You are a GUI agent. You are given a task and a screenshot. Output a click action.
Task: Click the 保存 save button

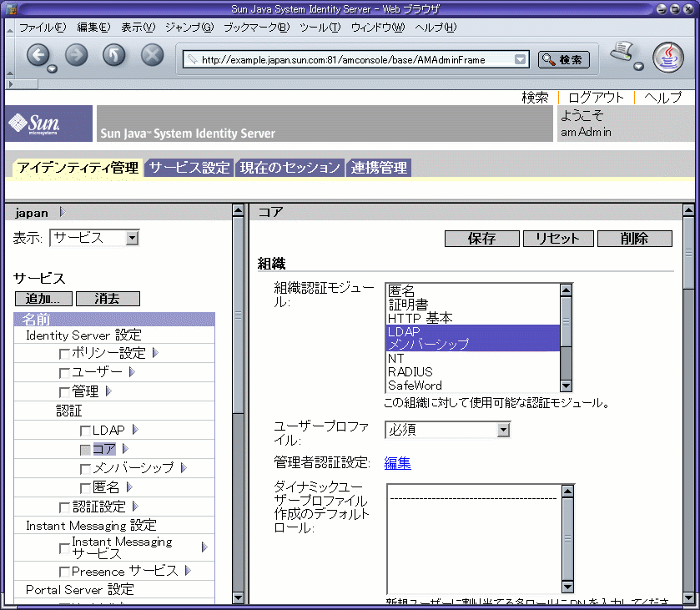481,238
